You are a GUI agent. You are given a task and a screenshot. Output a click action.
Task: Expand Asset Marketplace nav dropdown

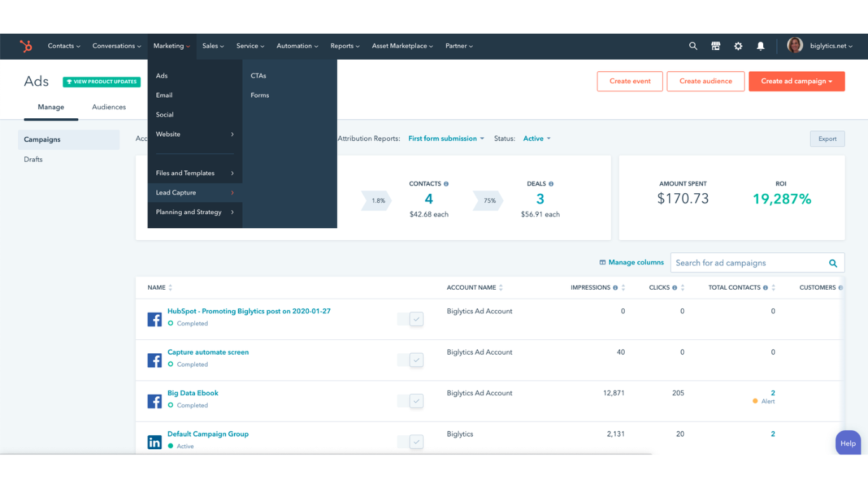coord(403,46)
